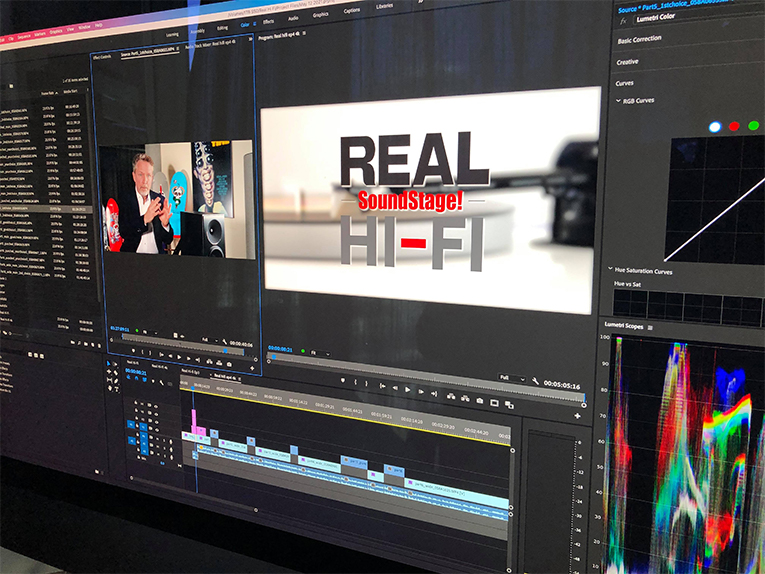Click the Extract button in Program monitor
765x574 pixels.
coord(465,398)
